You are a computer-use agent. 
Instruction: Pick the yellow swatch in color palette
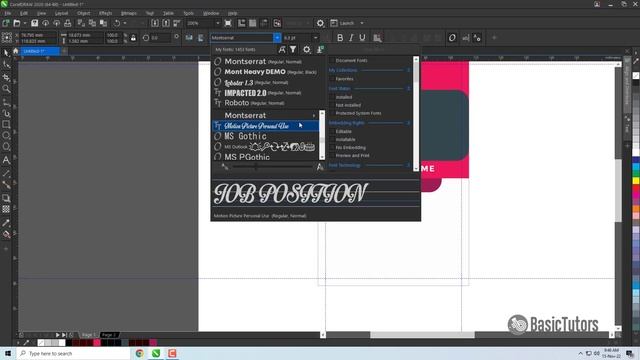(636, 180)
